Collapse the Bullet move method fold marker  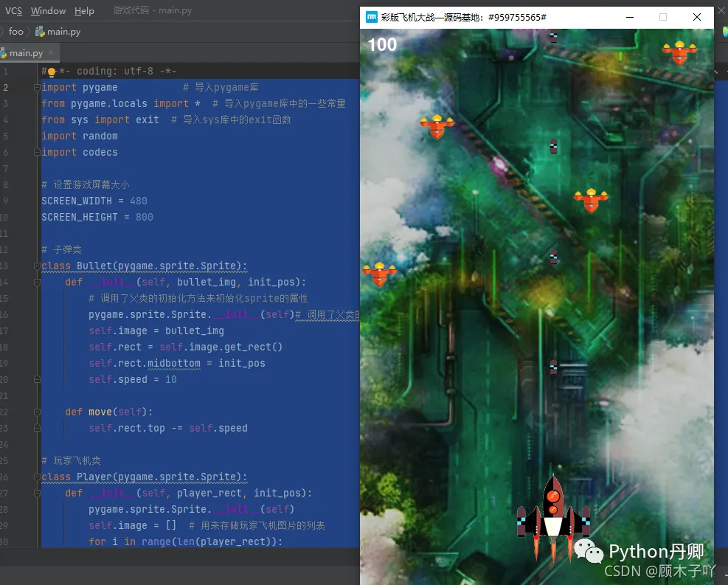[37, 412]
